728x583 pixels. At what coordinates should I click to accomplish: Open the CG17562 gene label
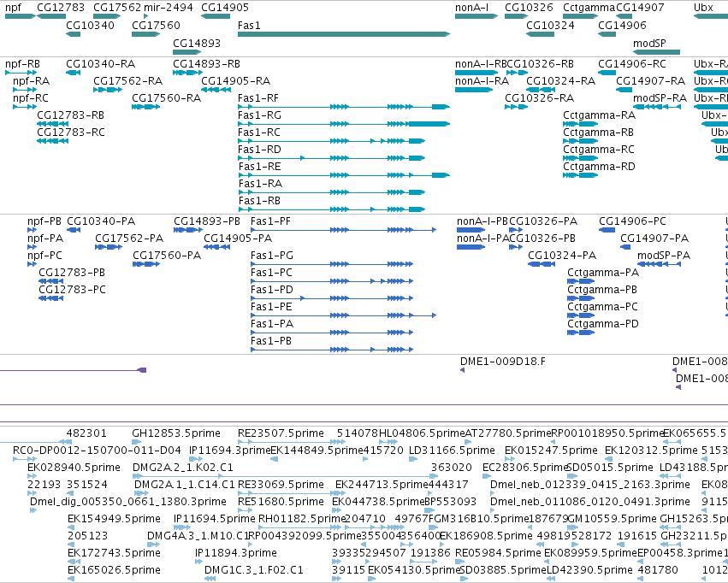coord(117,8)
